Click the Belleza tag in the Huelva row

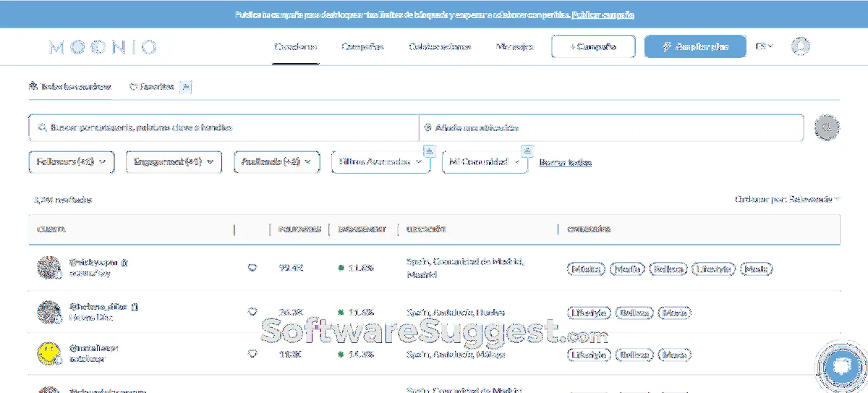pyautogui.click(x=634, y=313)
